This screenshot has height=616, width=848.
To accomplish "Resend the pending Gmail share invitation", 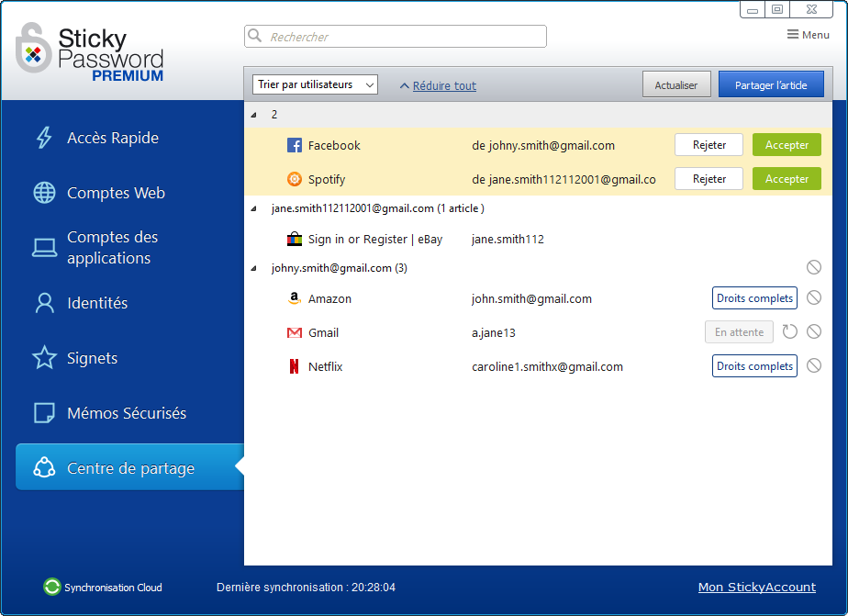I will click(x=789, y=332).
